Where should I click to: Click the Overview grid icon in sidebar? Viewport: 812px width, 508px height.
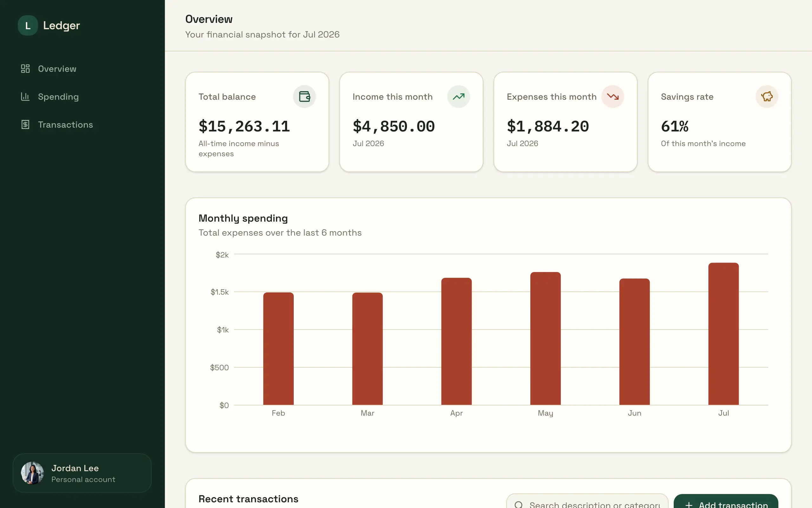[x=25, y=69]
